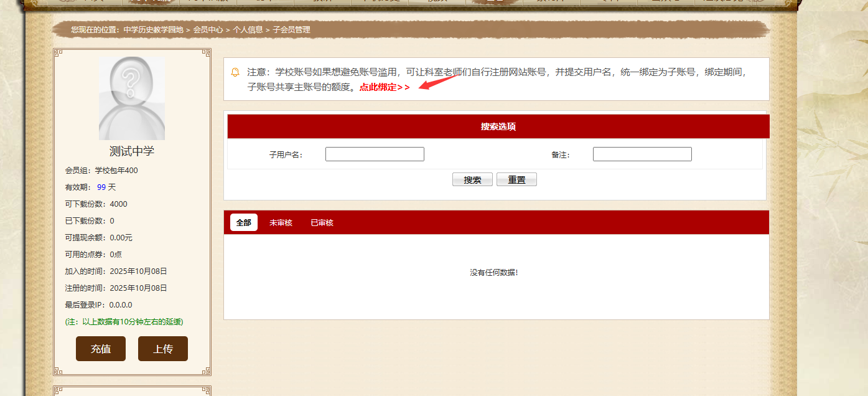Viewport: 868px width, 396px height.
Task: Switch to the 未审核 tab
Action: pos(281,222)
